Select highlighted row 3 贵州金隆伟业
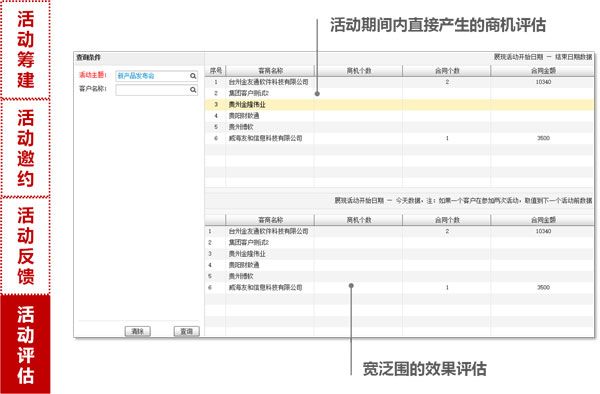Screen dimensions: 600x394 coord(399,104)
